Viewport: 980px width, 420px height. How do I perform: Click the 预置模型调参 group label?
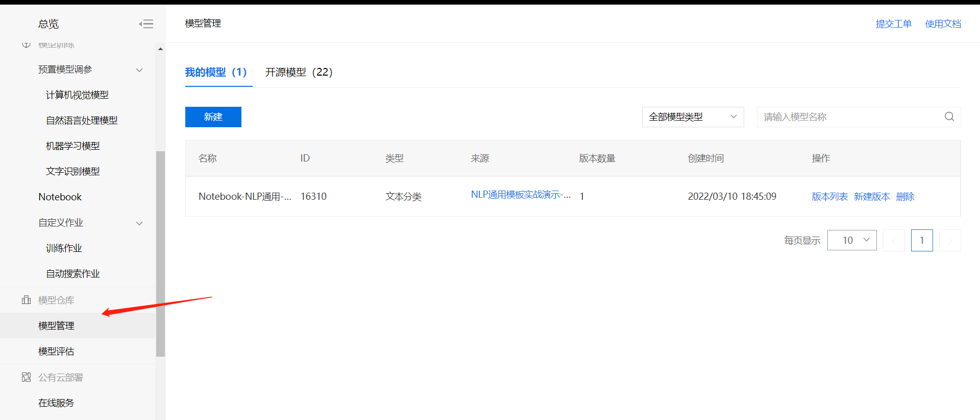pyautogui.click(x=65, y=69)
